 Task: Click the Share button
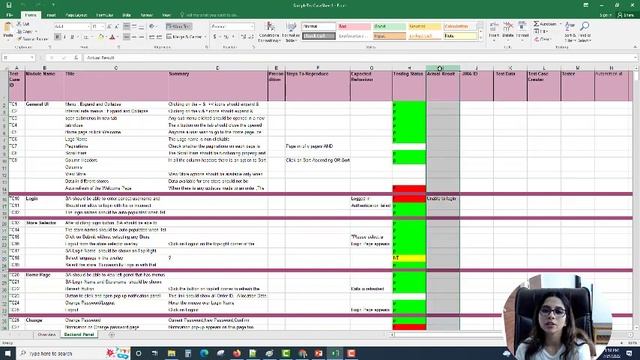(626, 15)
